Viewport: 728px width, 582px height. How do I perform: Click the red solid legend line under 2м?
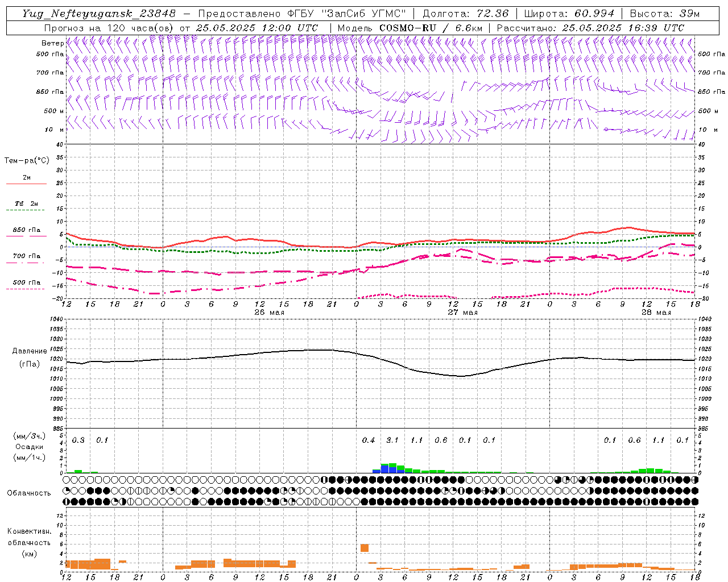pos(26,184)
